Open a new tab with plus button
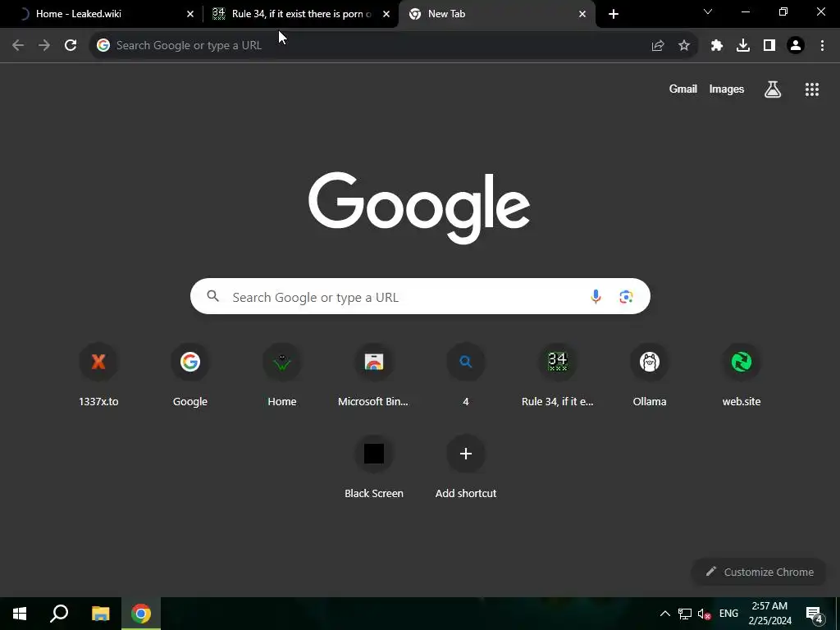840x630 pixels. pos(614,14)
